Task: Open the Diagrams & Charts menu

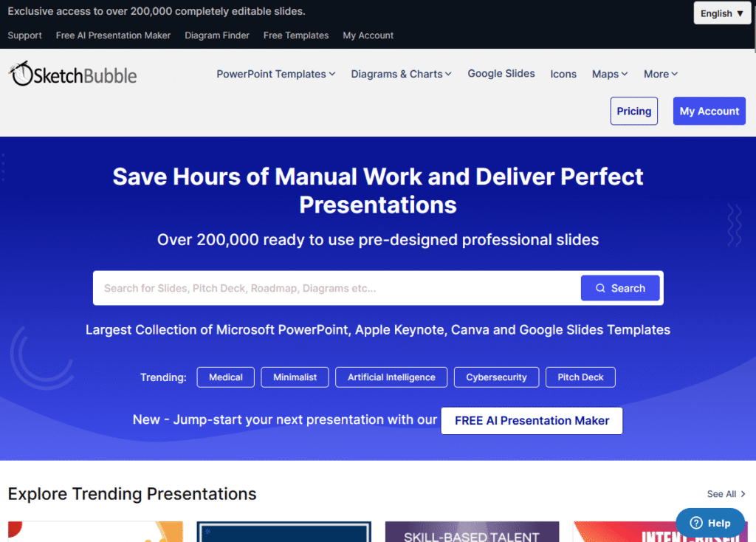Action: pyautogui.click(x=401, y=74)
